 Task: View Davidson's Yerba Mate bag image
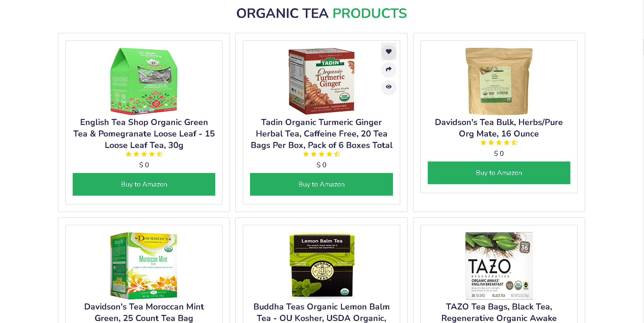(x=499, y=81)
